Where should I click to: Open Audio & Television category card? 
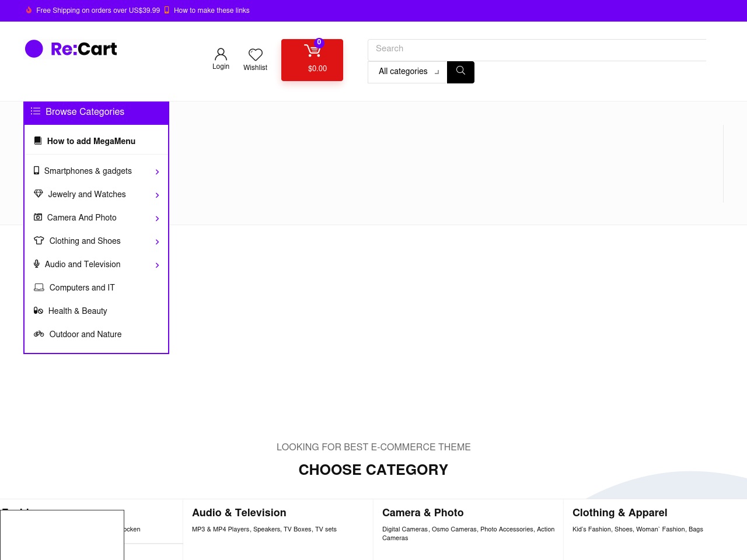tap(239, 513)
